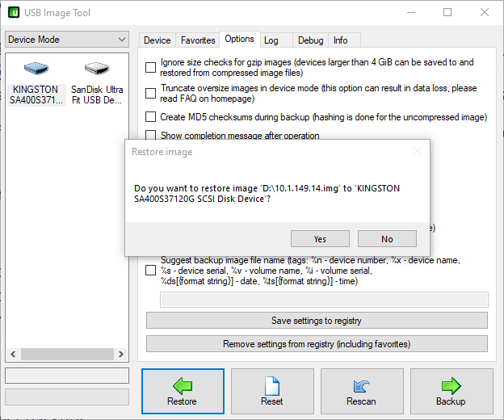Click the device list scroll left arrow

tap(13, 354)
